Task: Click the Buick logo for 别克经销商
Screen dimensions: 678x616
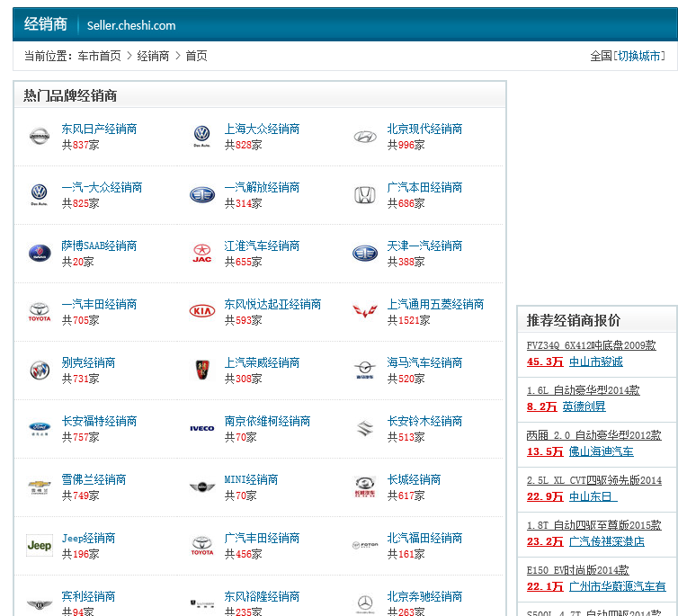Action: [x=40, y=370]
